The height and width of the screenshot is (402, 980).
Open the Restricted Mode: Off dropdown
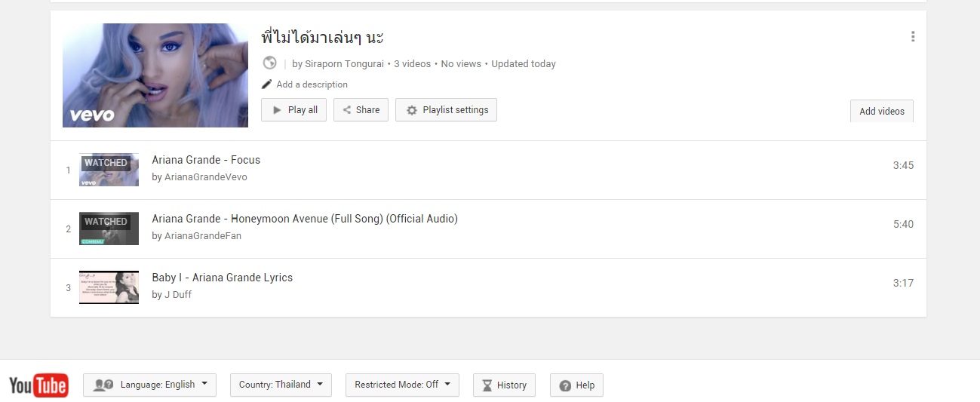point(402,385)
